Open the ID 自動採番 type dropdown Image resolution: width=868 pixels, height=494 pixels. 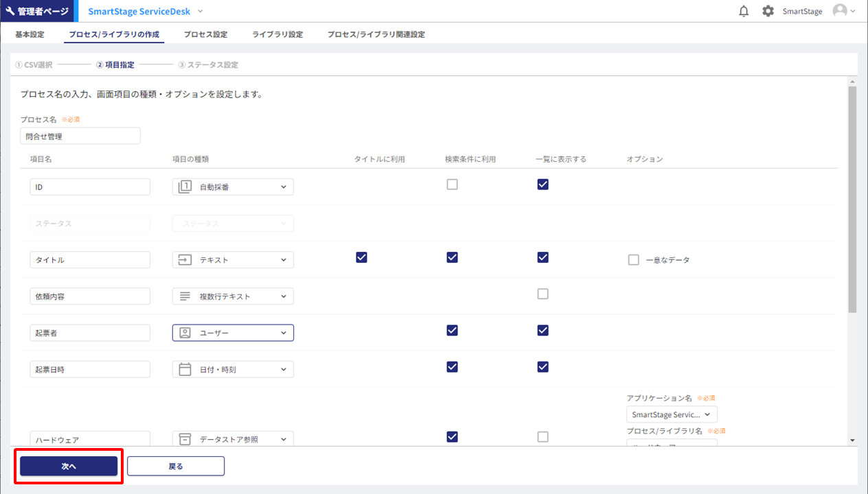point(233,187)
